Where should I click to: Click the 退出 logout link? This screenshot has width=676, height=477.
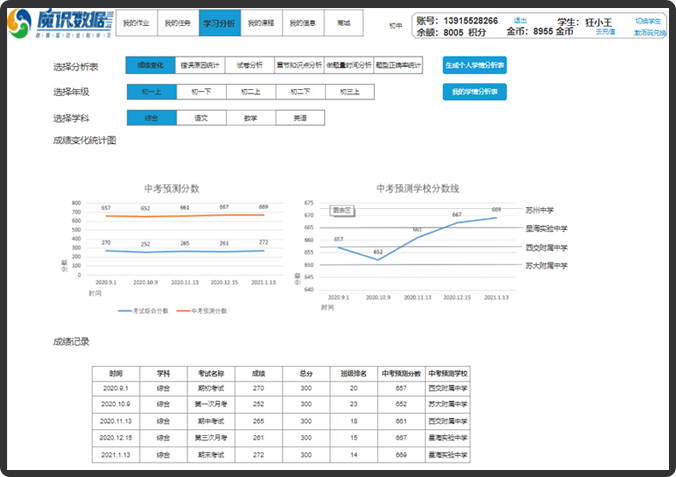pos(520,20)
